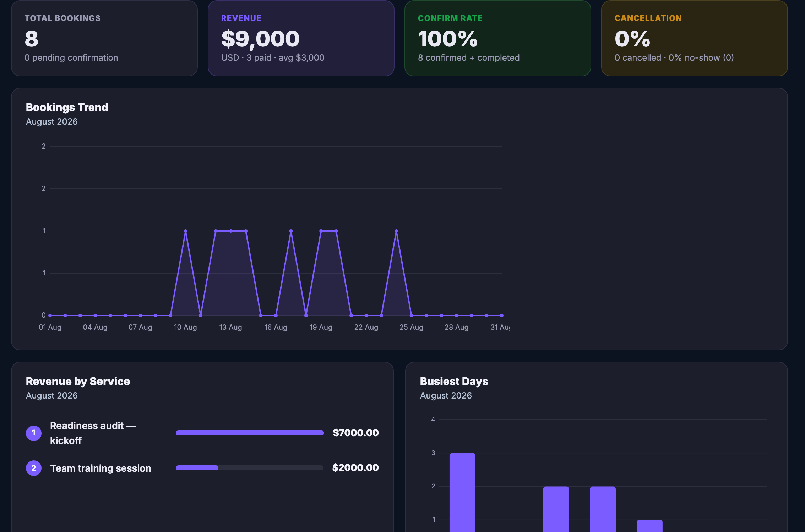Click rank badge 2 for Team training session
This screenshot has width=805, height=532.
[x=34, y=468]
